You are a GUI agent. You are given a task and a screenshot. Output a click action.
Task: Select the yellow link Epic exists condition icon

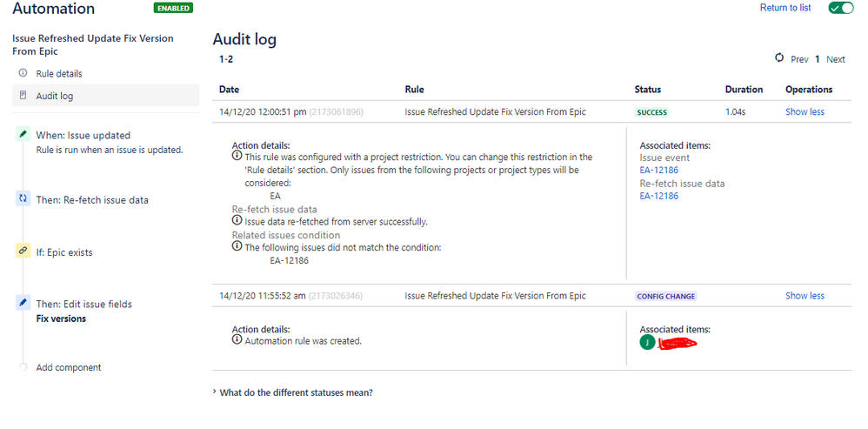click(x=23, y=251)
